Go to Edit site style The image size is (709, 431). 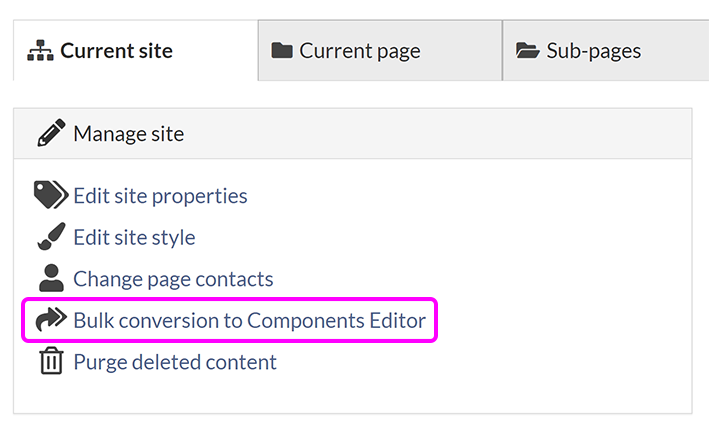pyautogui.click(x=134, y=238)
